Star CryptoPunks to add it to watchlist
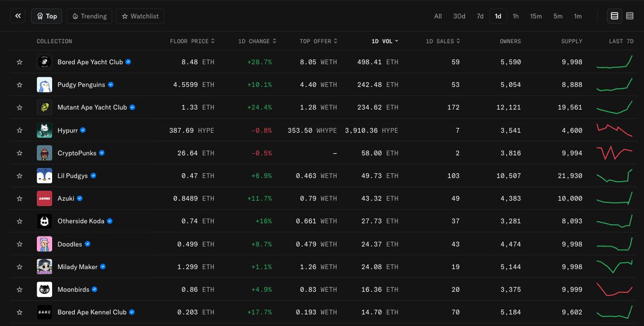The width and height of the screenshot is (644, 326). (x=19, y=153)
